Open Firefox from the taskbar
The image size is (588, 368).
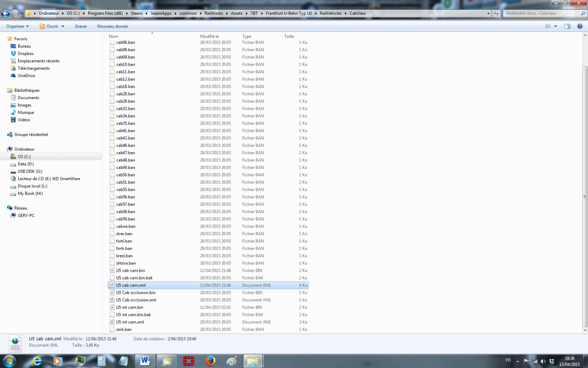210,361
